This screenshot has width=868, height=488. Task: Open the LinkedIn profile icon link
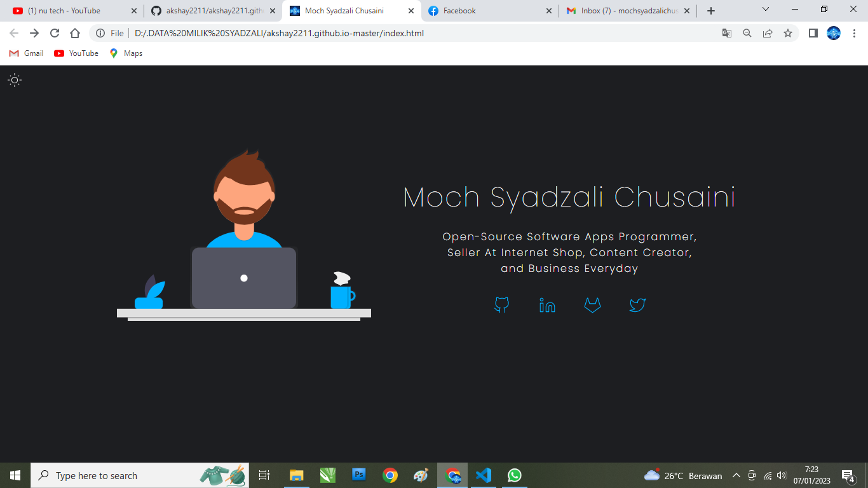[x=547, y=305]
